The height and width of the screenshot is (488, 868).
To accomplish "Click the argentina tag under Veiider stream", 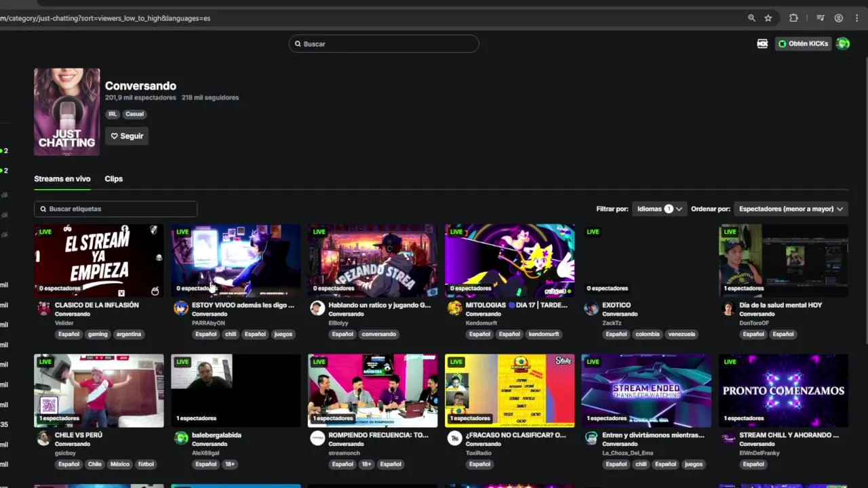I will (x=129, y=334).
